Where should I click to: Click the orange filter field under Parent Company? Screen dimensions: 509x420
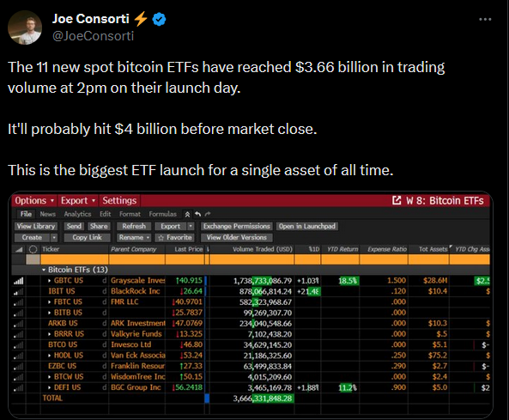pos(137,259)
